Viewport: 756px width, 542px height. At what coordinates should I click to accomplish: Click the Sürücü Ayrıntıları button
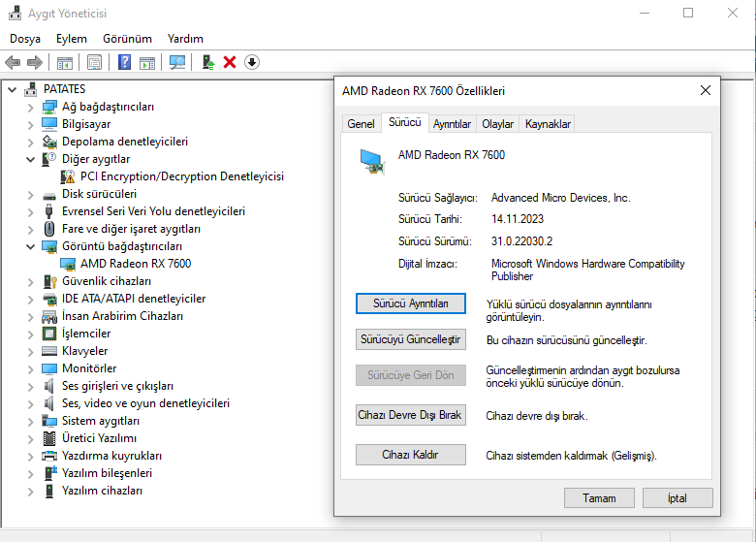tap(411, 303)
